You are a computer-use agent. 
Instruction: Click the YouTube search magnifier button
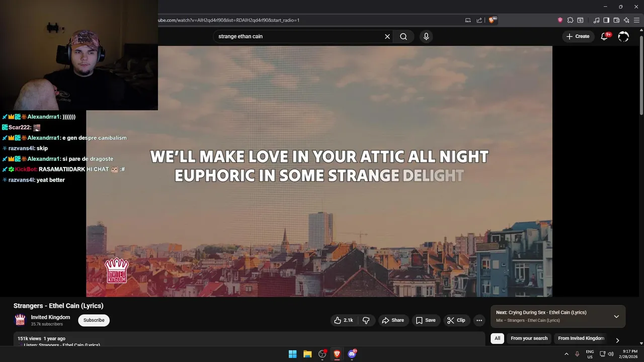404,36
